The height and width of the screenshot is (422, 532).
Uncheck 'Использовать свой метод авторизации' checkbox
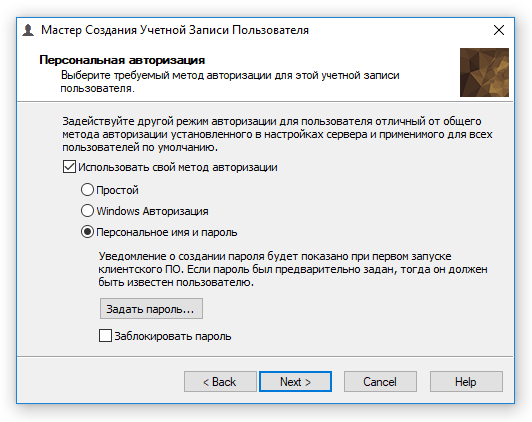[x=69, y=167]
